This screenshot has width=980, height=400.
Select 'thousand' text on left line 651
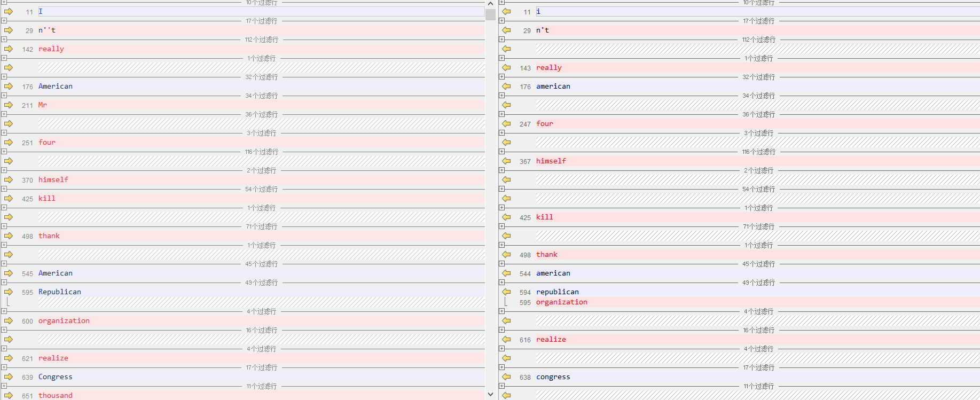(56, 396)
